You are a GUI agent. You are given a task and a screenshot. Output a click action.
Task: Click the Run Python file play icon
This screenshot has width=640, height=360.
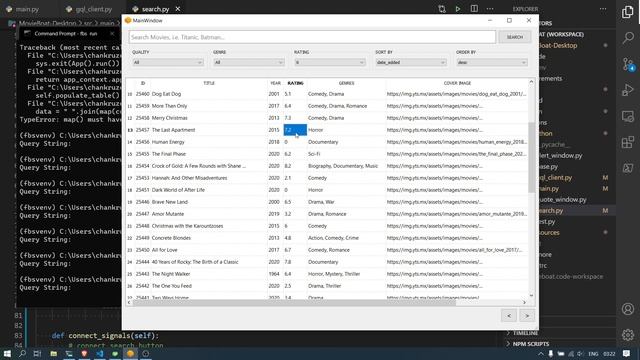point(458,9)
